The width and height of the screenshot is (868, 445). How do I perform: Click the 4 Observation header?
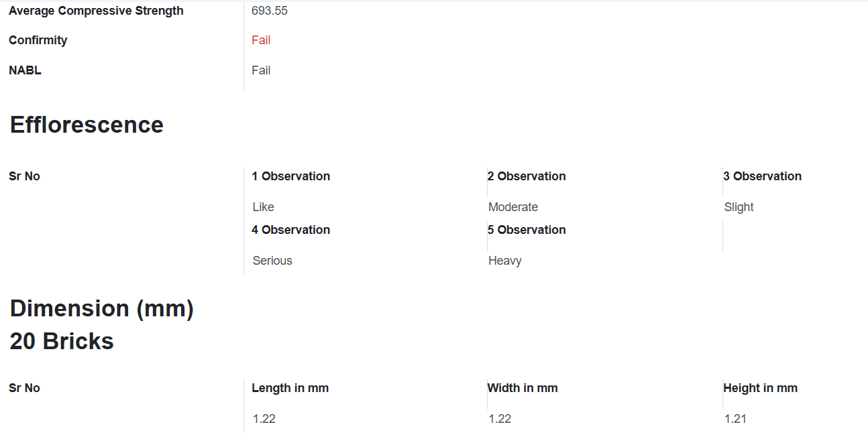tap(291, 230)
